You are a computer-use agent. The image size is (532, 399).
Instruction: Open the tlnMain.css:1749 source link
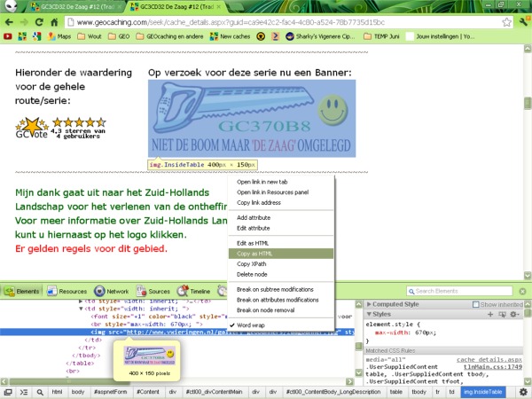[493, 367]
